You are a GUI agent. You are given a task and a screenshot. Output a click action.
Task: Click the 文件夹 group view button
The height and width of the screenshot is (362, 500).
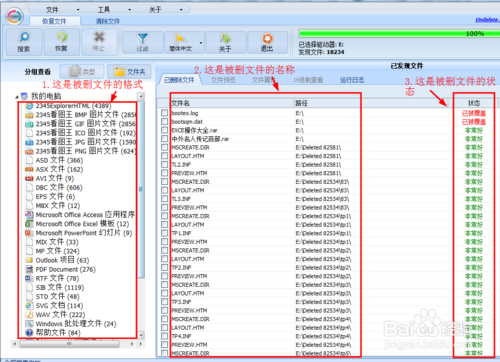point(129,71)
